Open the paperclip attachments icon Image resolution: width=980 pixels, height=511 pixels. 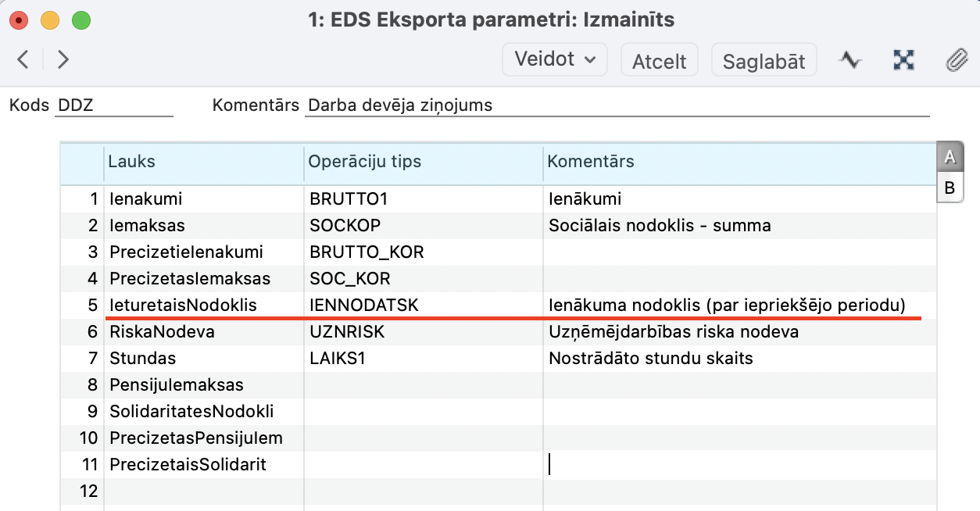(957, 60)
